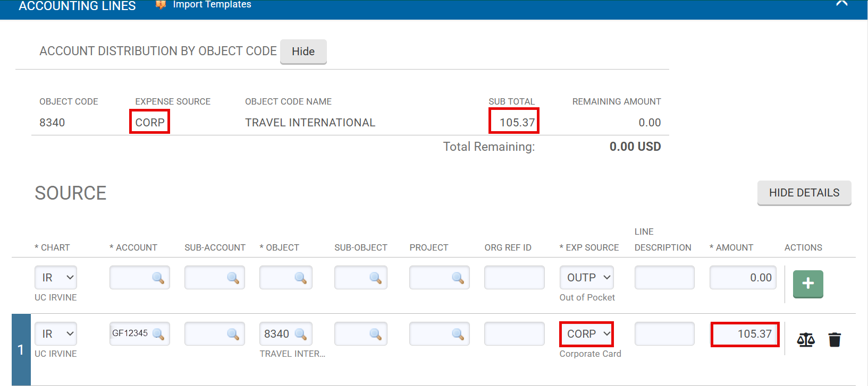
Task: Open the new line IR chart dropdown
Action: click(x=56, y=278)
